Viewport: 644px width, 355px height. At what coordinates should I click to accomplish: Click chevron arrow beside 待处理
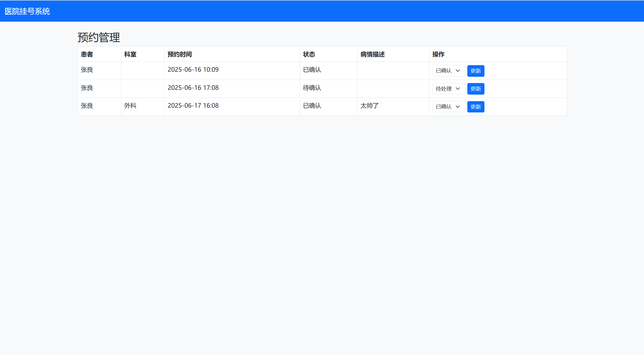(458, 89)
